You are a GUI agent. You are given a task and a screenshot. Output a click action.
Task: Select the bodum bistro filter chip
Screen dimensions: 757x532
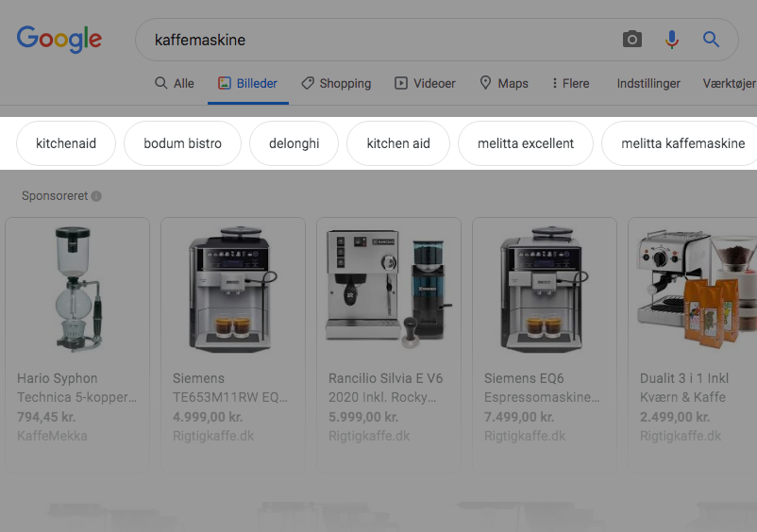(x=182, y=143)
